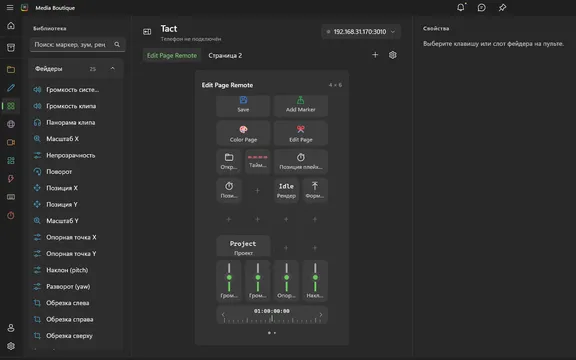Screen dimensions: 576x360
Task: Click the Тайм... timecode key
Action: click(x=258, y=162)
